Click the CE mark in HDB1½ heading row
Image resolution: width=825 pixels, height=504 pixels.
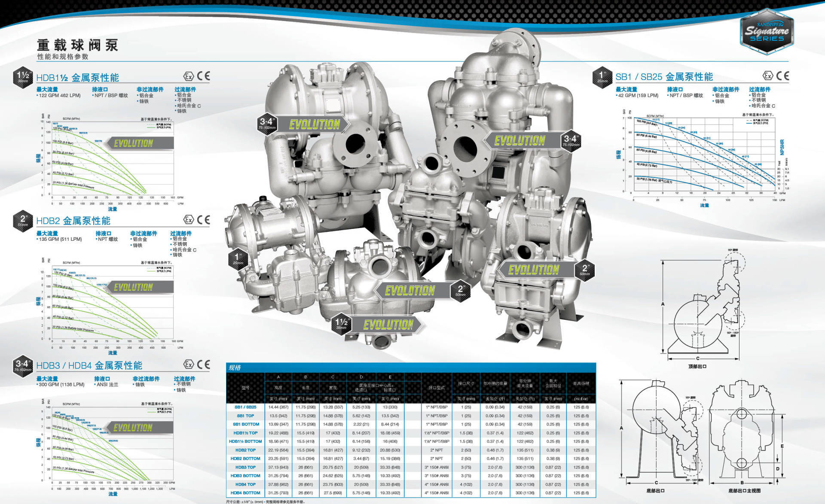point(203,76)
